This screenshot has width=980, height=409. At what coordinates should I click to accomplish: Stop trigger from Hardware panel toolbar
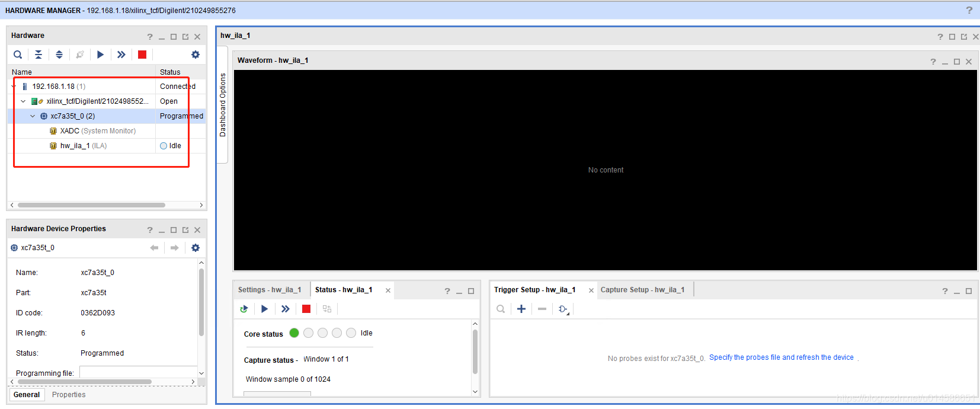(142, 55)
